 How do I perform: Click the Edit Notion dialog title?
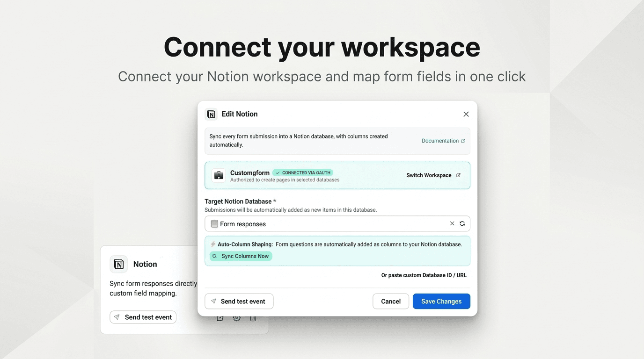(240, 114)
